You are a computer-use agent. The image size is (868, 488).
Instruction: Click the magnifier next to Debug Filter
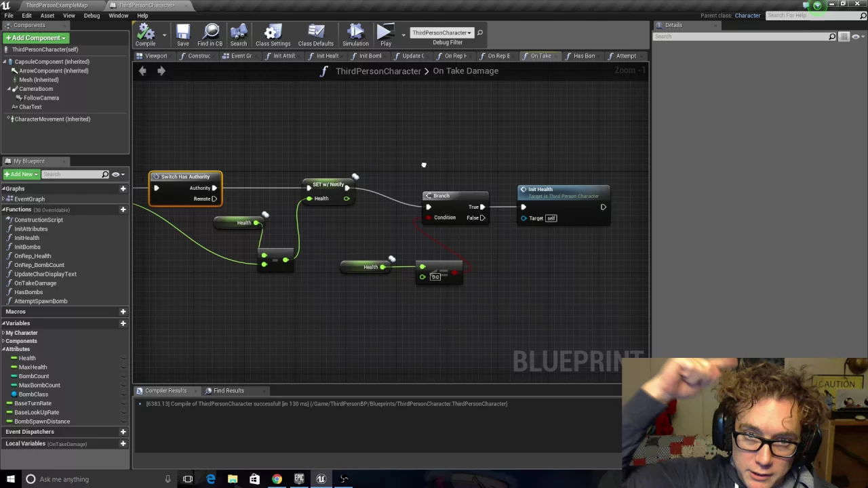[479, 33]
